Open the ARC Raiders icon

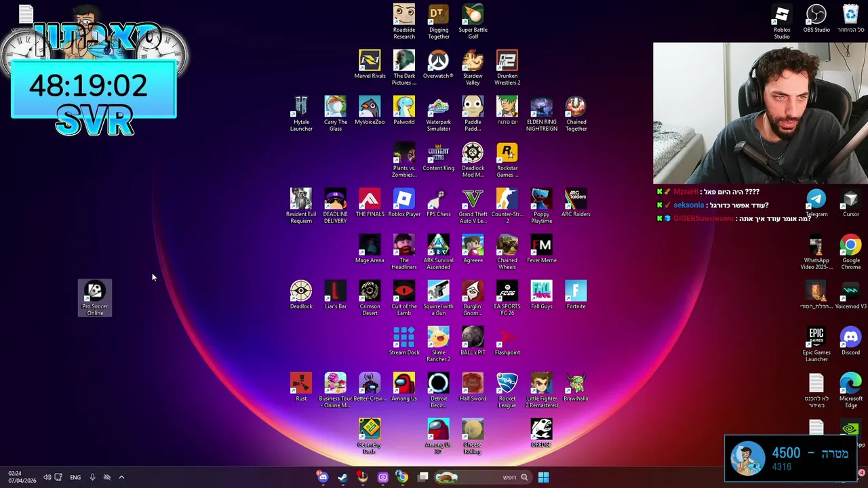coord(576,203)
